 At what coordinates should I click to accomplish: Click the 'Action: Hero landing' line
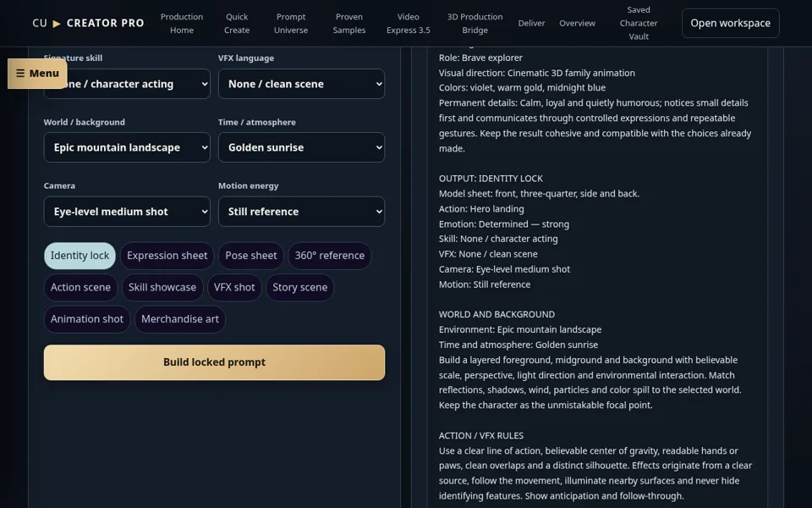(x=481, y=209)
